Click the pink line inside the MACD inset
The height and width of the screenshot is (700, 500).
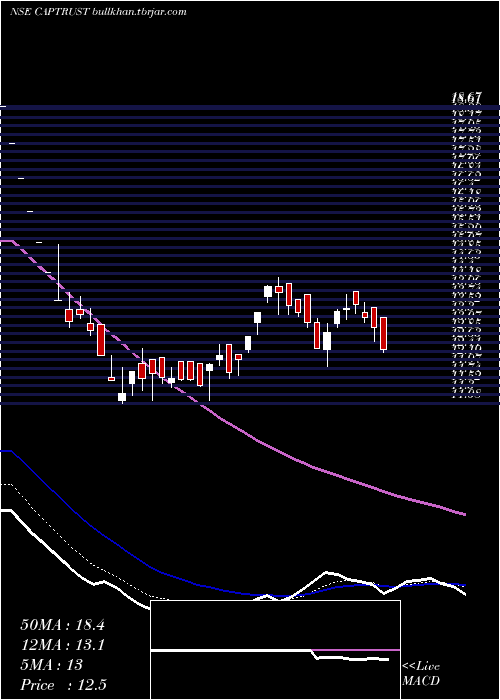356,650
